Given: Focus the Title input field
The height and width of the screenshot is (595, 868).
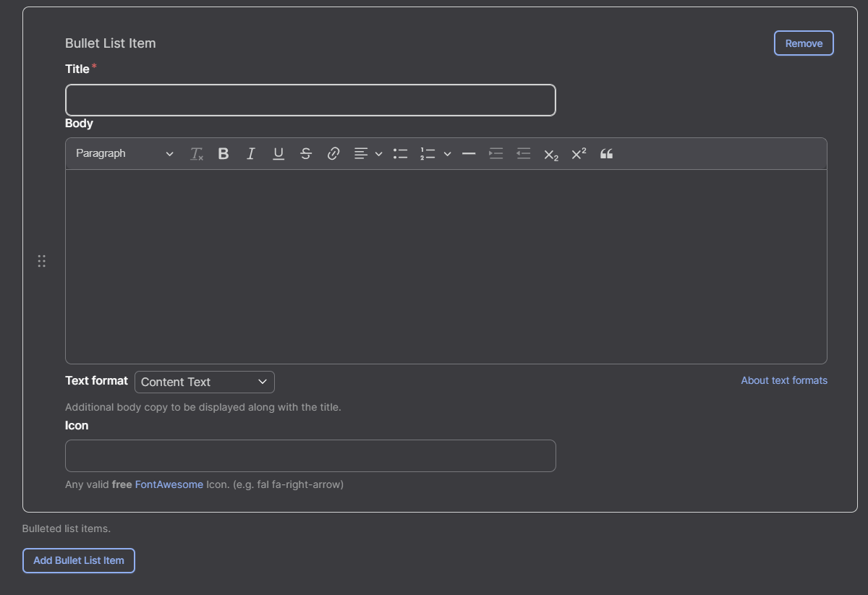Looking at the screenshot, I should tap(310, 100).
